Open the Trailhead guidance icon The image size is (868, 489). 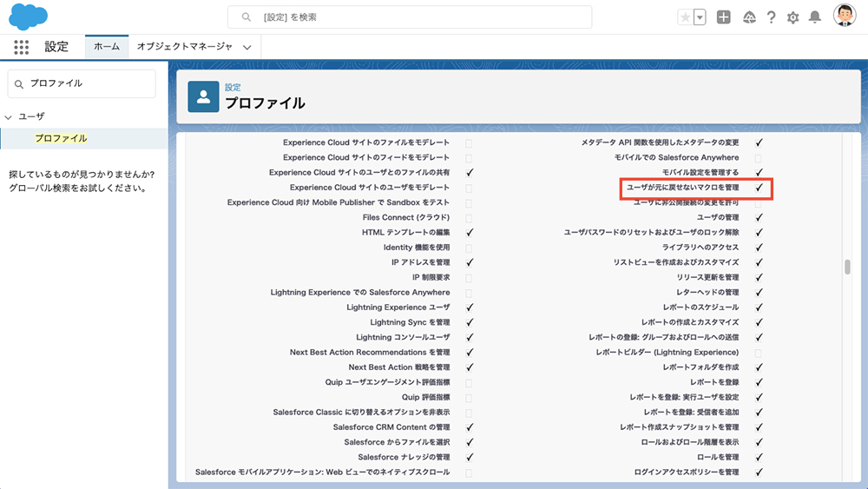click(749, 17)
